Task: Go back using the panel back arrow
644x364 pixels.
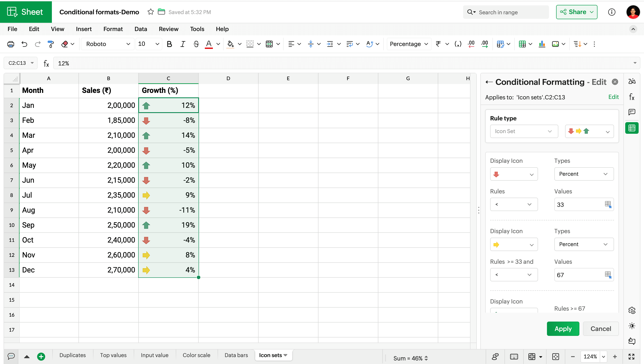Action: [x=489, y=82]
